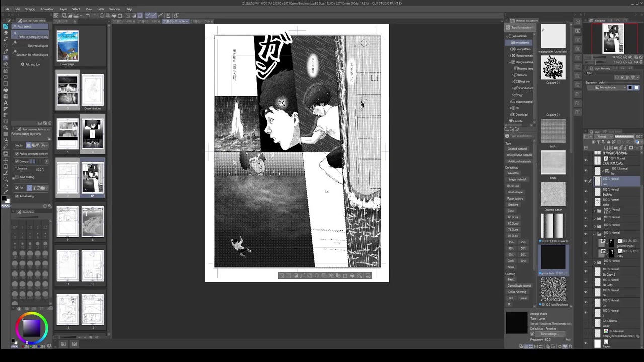The height and width of the screenshot is (362, 644).
Task: Hide the Bubbles layer eye icon
Action: (585, 192)
